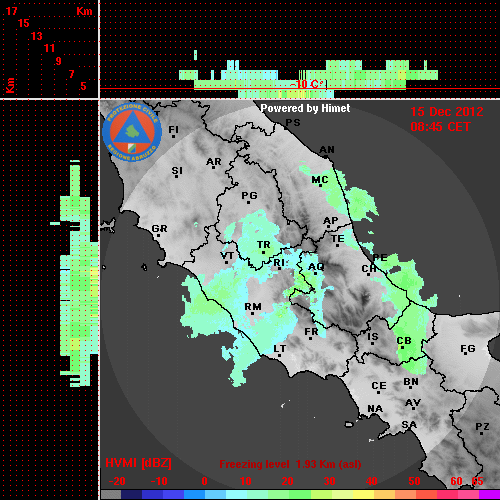This screenshot has height=500, width=500.
Task: Click the AR city label
Action: click(214, 162)
